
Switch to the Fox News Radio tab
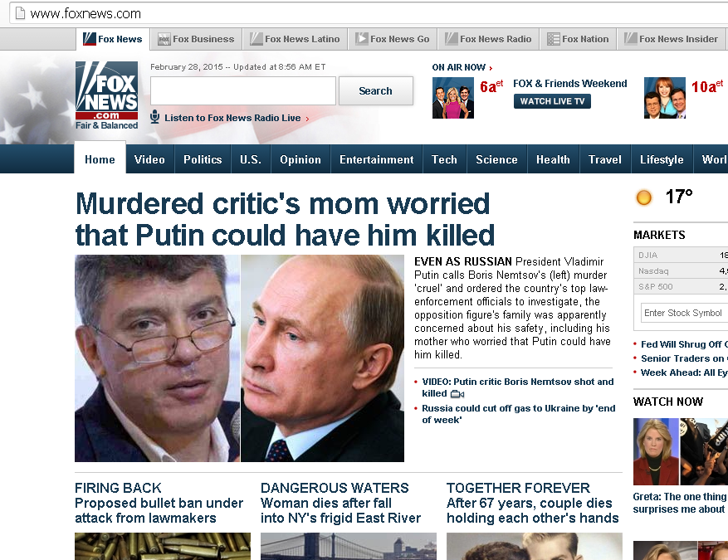pos(488,39)
